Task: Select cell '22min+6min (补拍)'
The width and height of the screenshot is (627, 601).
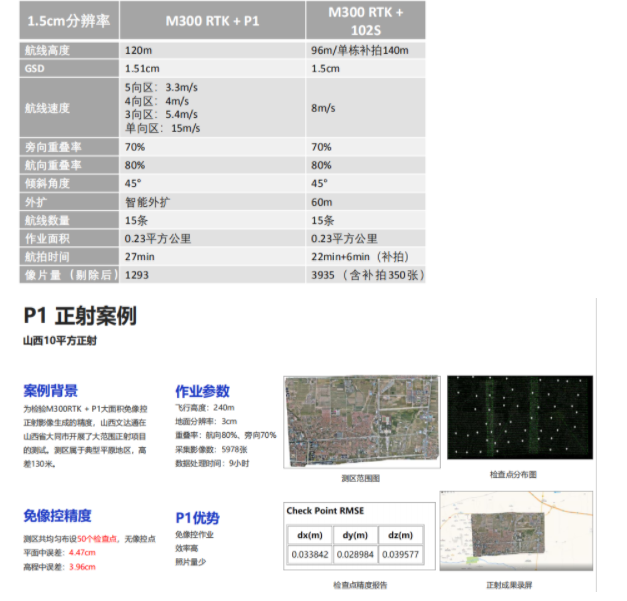Action: [x=365, y=257]
